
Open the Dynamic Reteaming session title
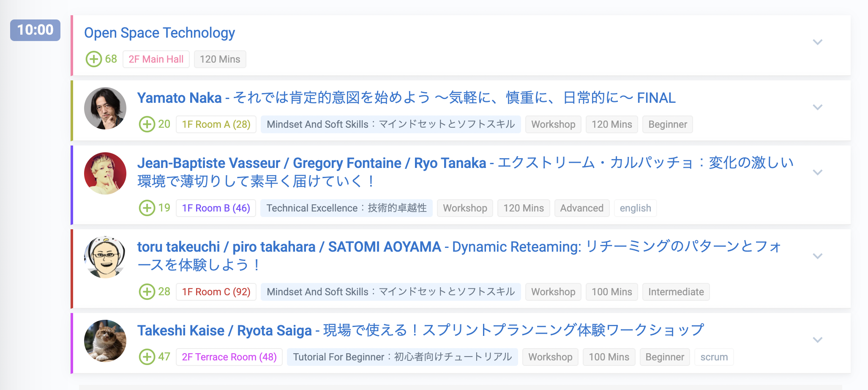pyautogui.click(x=459, y=256)
